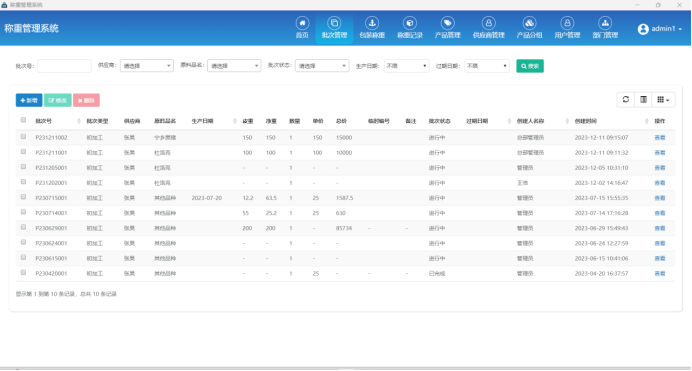
Task: Click total price 1587.5 cell
Action: click(344, 198)
